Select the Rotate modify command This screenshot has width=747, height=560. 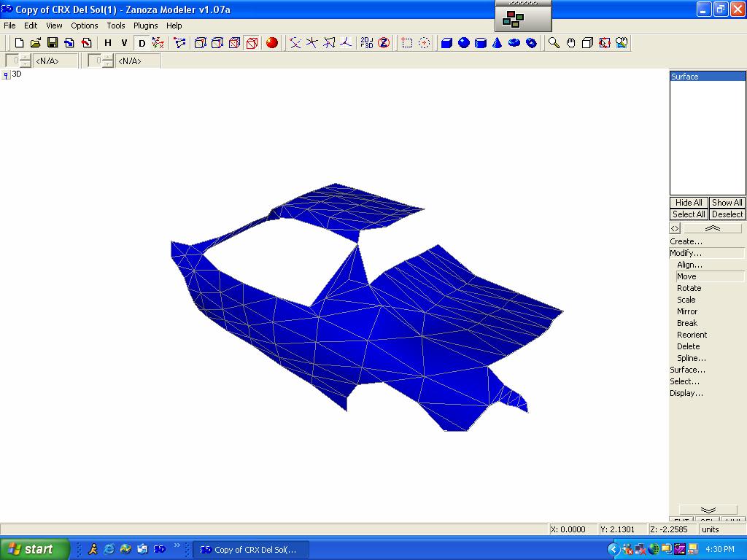[689, 288]
